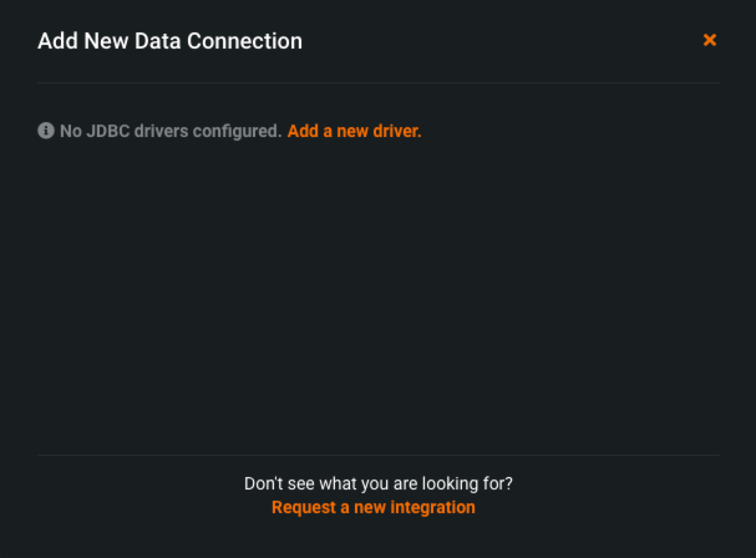Select the gray circled 'i' information icon
The width and height of the screenshot is (756, 558).
(x=45, y=131)
